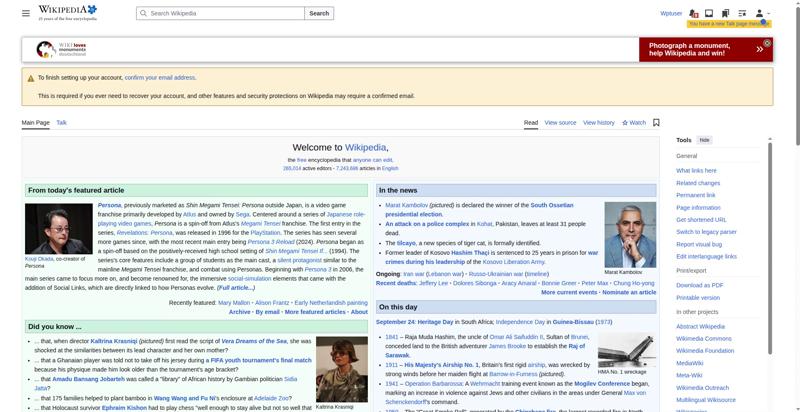This screenshot has width=800, height=412.
Task: Click "Download as PDF"
Action: (699, 285)
